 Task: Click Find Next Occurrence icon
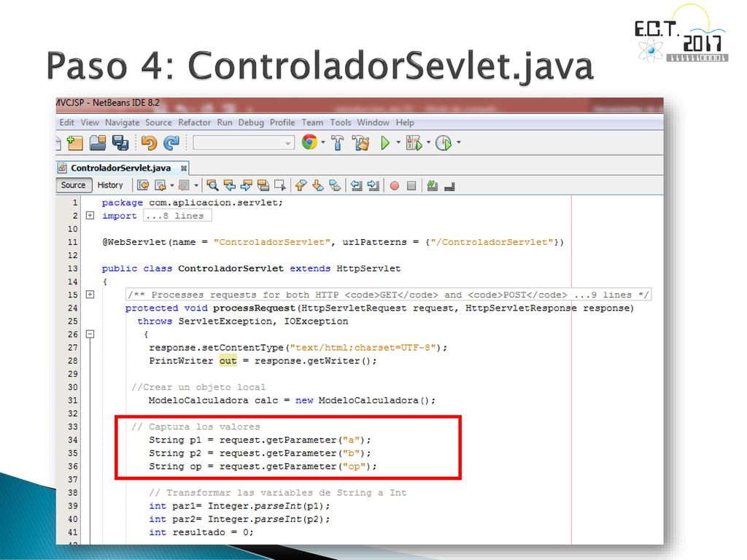(247, 185)
